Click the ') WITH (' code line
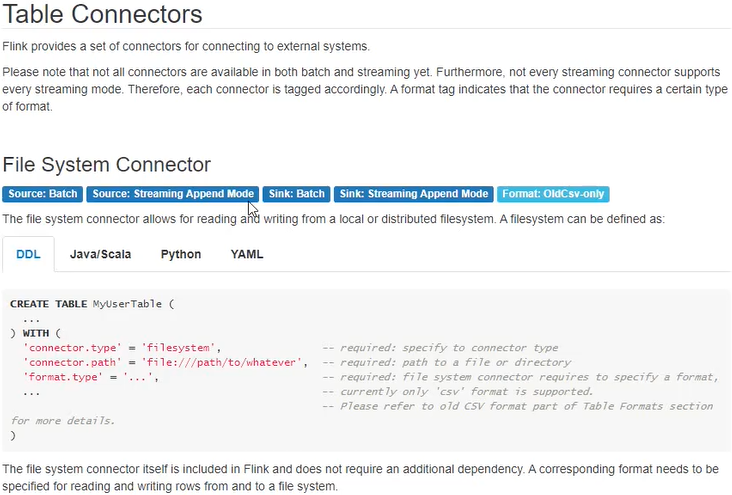This screenshot has width=732, height=495. tap(35, 333)
